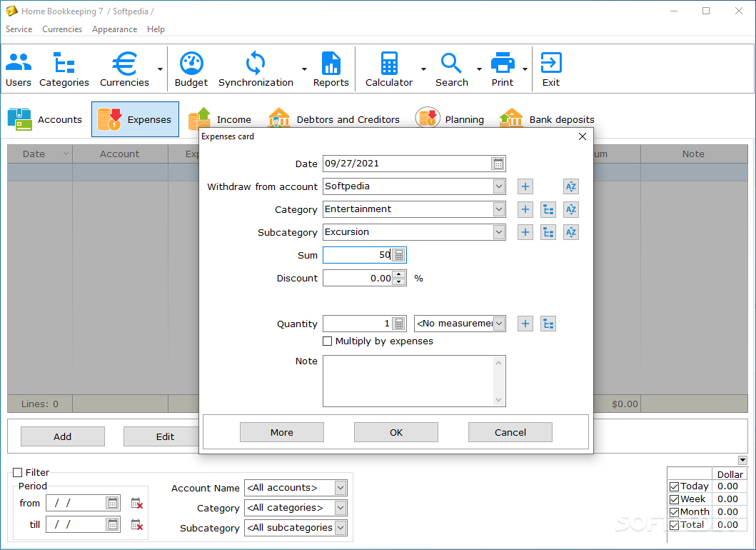Add new measurement unit with plus

(525, 324)
